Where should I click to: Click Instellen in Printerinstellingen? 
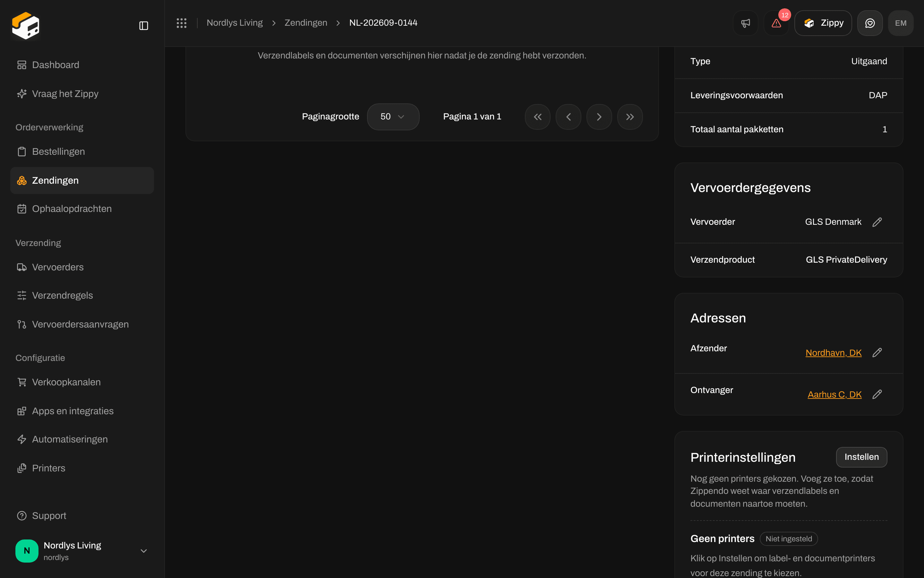pyautogui.click(x=861, y=457)
